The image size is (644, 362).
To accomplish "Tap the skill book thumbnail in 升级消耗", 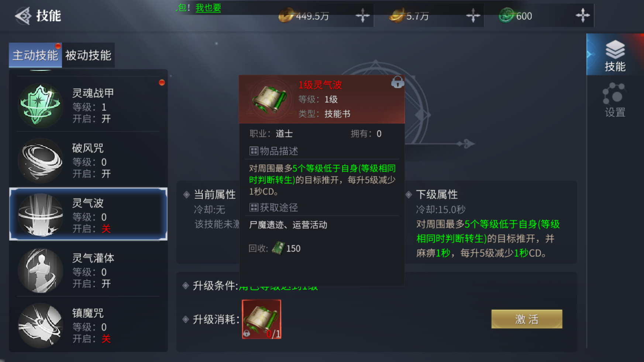I will [261, 319].
